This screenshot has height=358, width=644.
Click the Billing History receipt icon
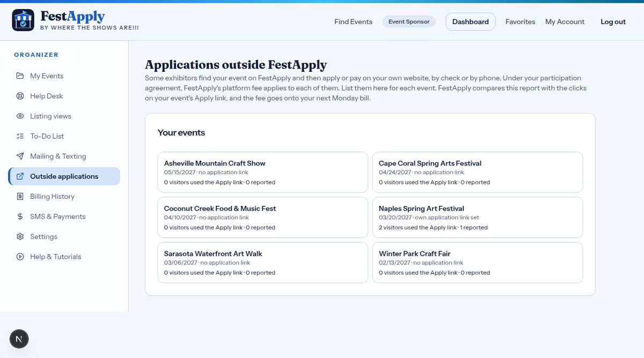click(x=20, y=196)
